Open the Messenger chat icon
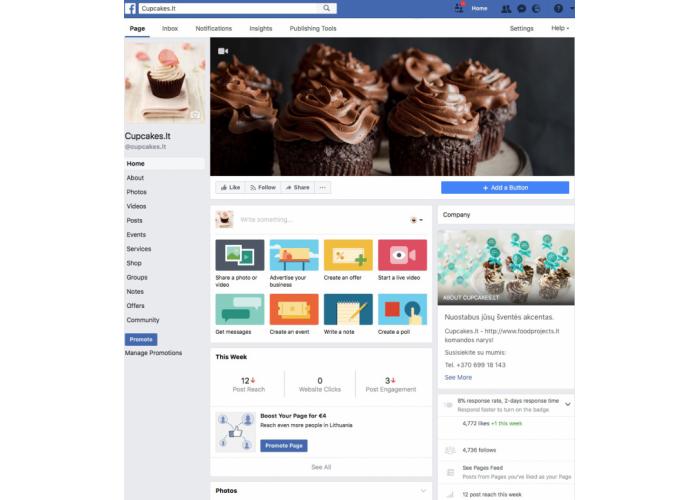 point(521,8)
